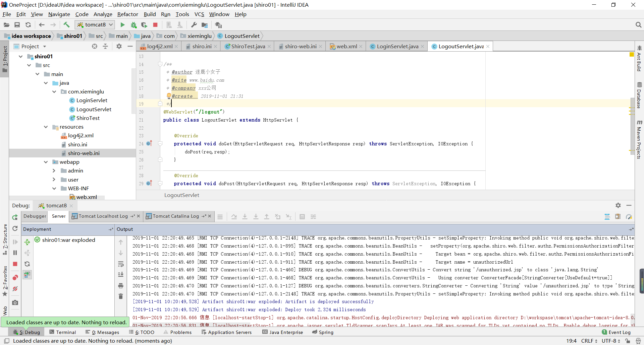
Task: Run the tomcat8 configuration with the green arrow
Action: pyautogui.click(x=122, y=24)
